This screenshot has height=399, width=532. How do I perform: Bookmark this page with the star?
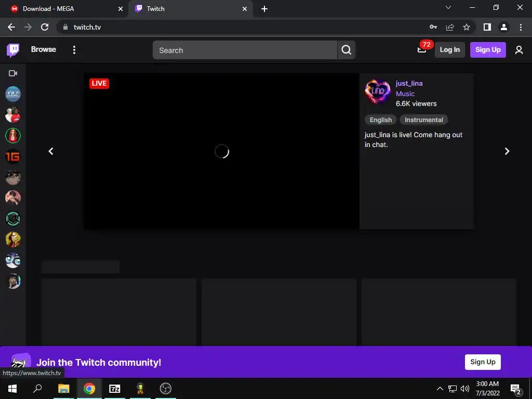coord(467,27)
